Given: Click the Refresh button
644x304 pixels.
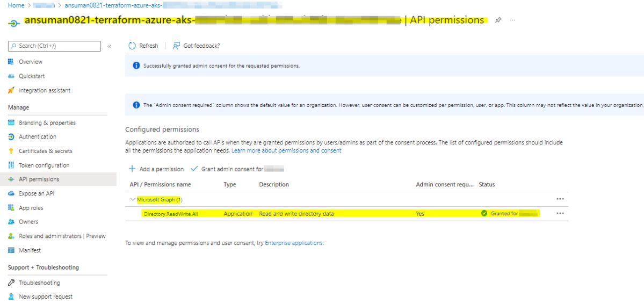Looking at the screenshot, I should tap(143, 46).
